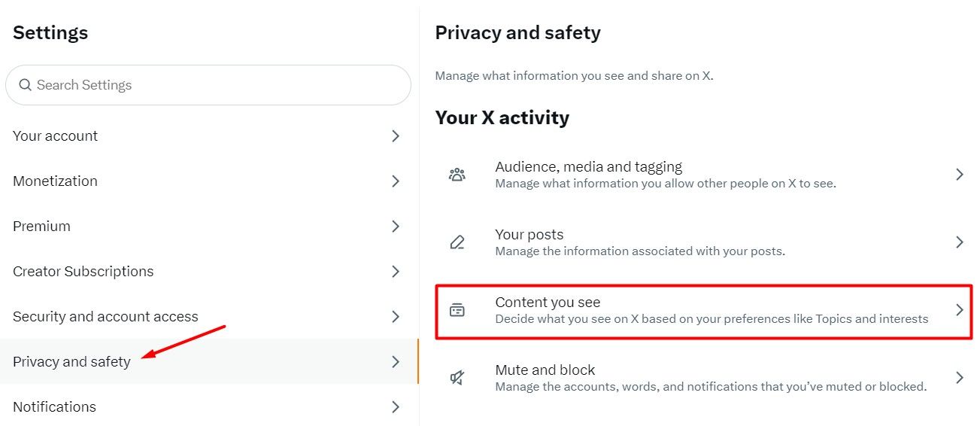Click the magnifier icon in Search Settings
The height and width of the screenshot is (426, 980).
pyautogui.click(x=25, y=85)
